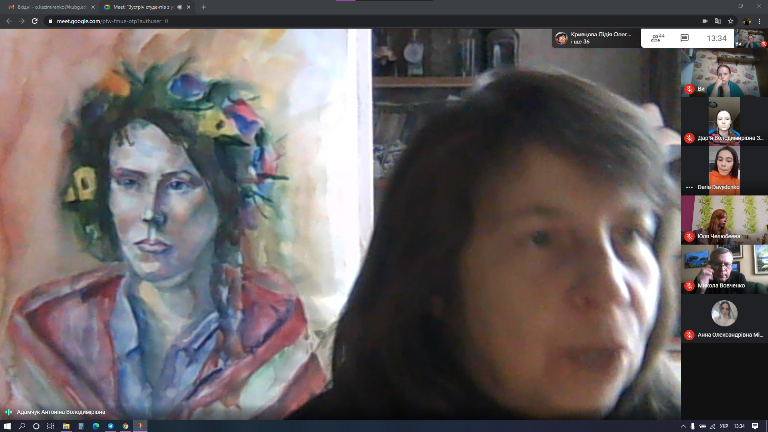Click the speaker name label Адамчук Антоніна

[x=61, y=412]
